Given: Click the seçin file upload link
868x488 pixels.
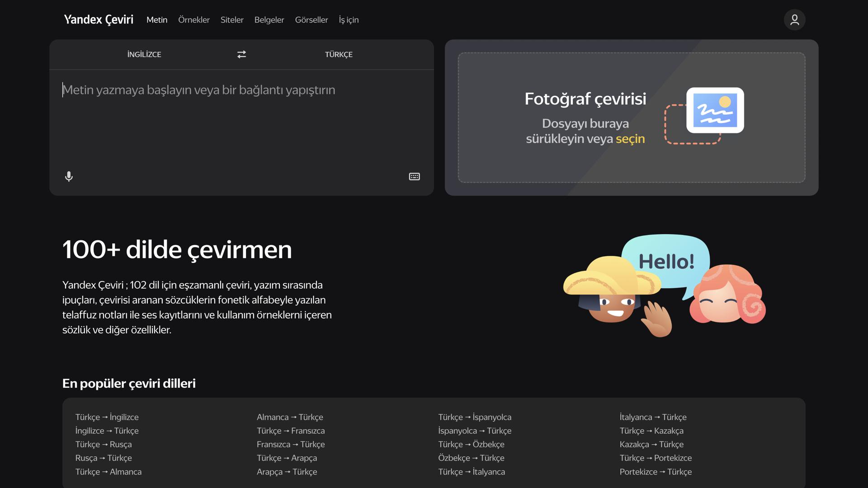Looking at the screenshot, I should click(631, 139).
